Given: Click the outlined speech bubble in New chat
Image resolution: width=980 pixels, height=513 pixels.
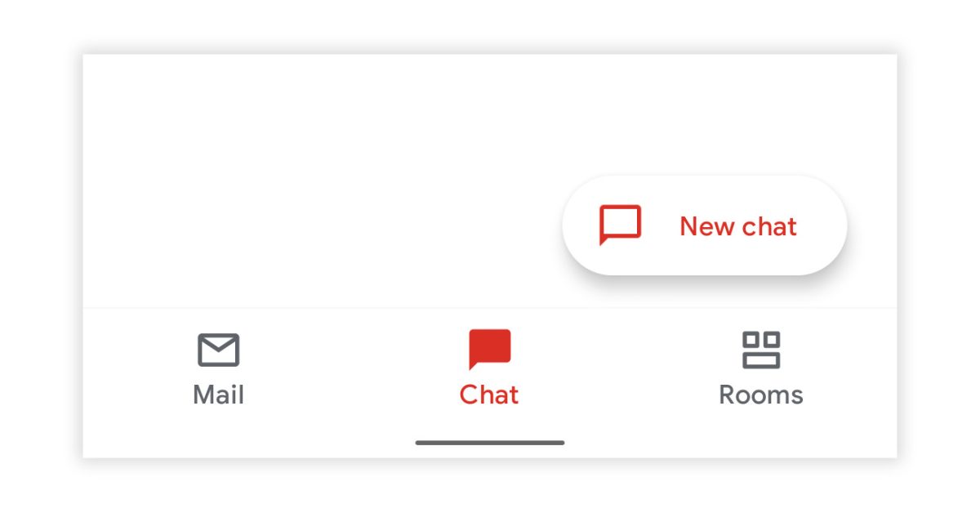Looking at the screenshot, I should coord(620,225).
